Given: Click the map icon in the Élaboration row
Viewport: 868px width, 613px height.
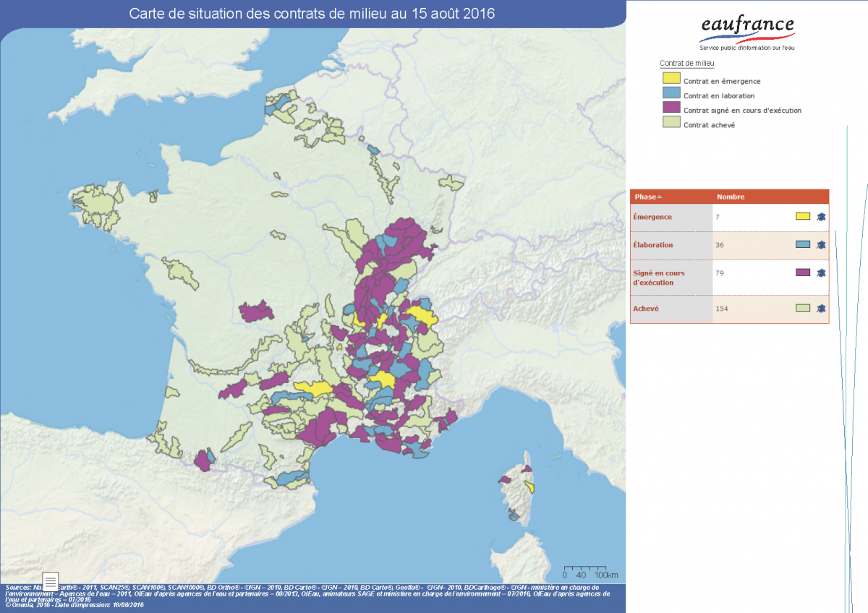Looking at the screenshot, I should [x=821, y=244].
